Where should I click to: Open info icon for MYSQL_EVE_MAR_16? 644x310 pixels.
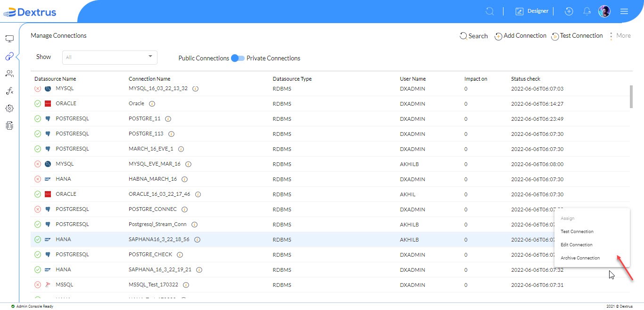coord(188,164)
